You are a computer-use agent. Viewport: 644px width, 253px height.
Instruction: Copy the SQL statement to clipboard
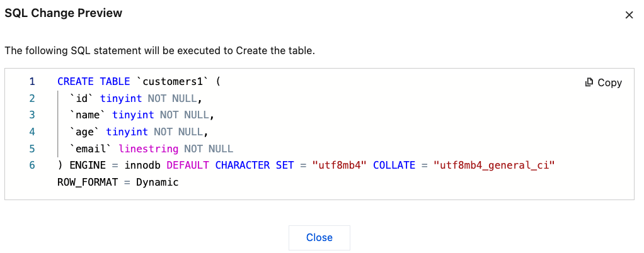click(603, 82)
